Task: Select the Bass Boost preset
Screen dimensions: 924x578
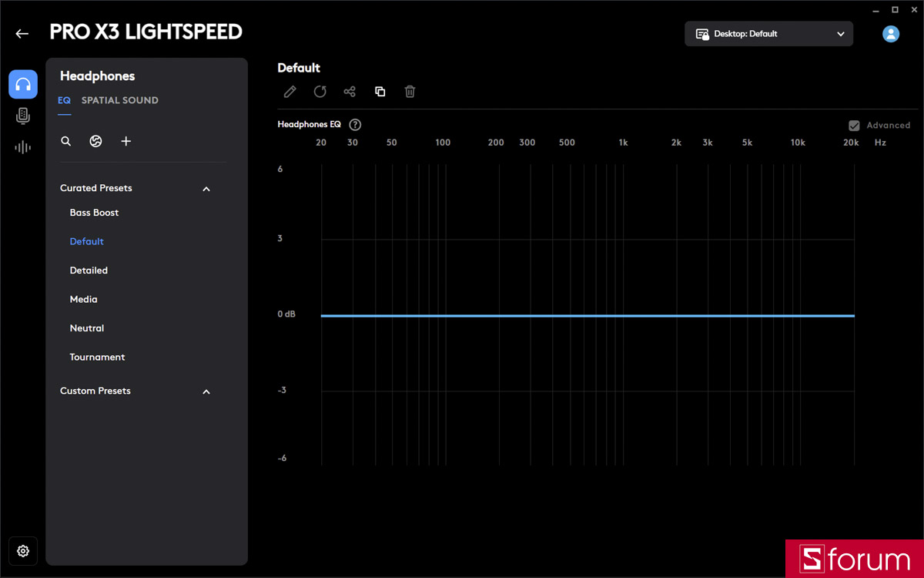Action: tap(94, 213)
